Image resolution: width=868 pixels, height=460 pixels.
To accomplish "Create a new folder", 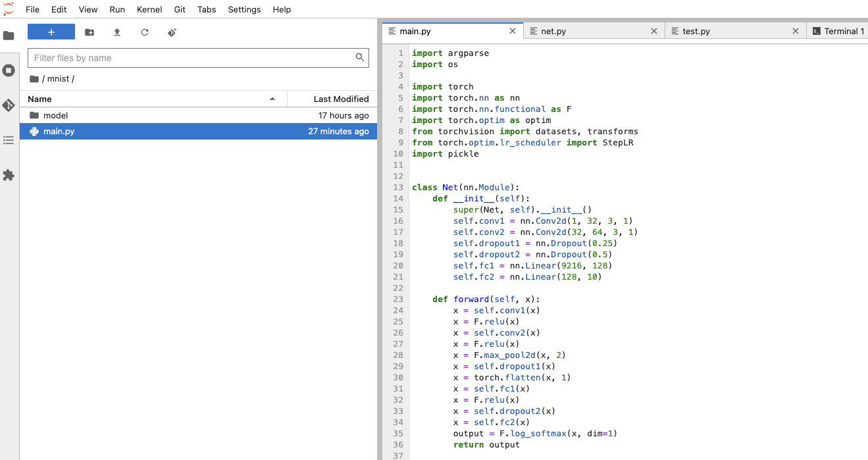I will tap(89, 32).
